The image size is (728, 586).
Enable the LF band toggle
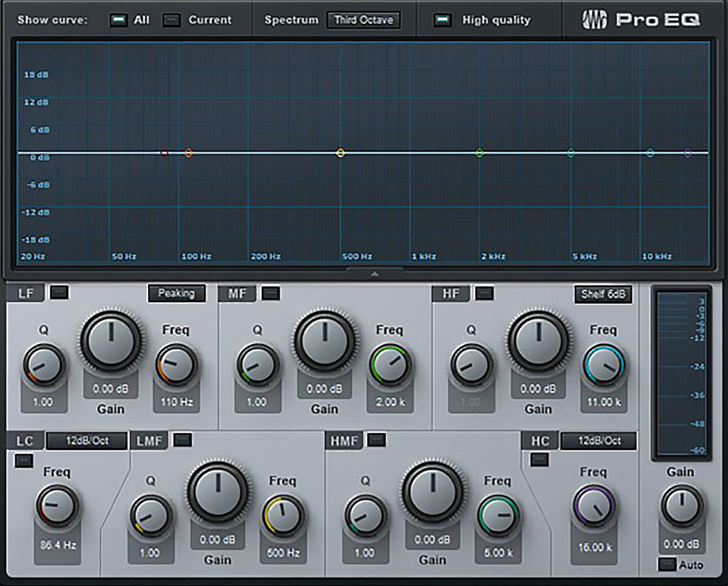(59, 292)
